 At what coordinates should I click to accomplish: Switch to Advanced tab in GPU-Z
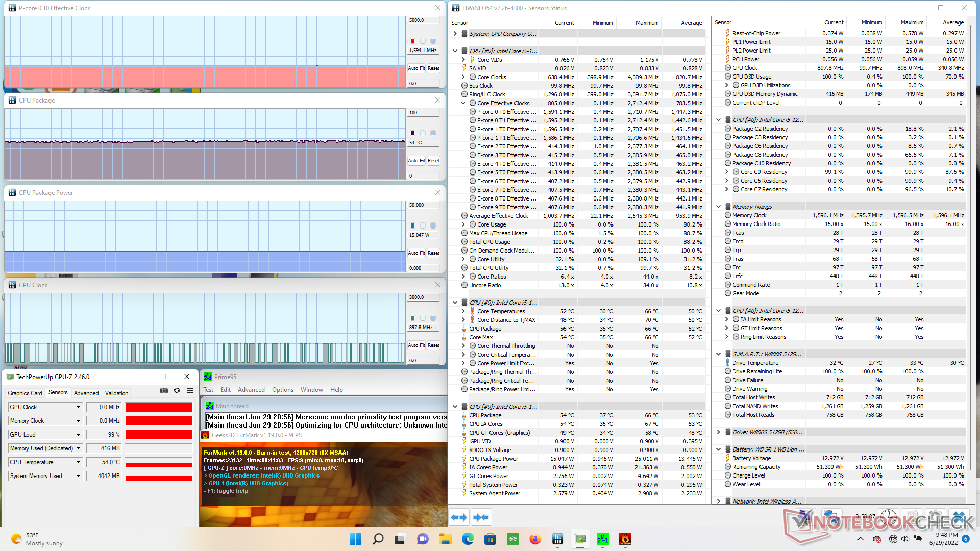(x=86, y=393)
